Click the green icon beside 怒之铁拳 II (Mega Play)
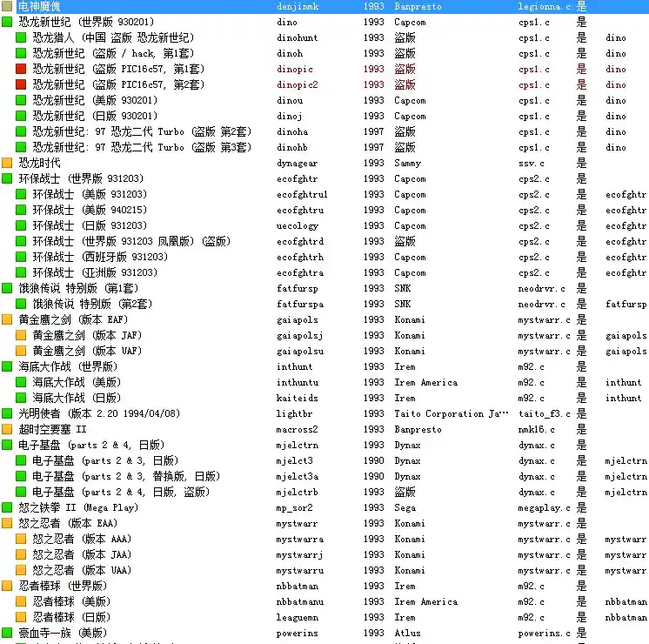 [8, 507]
